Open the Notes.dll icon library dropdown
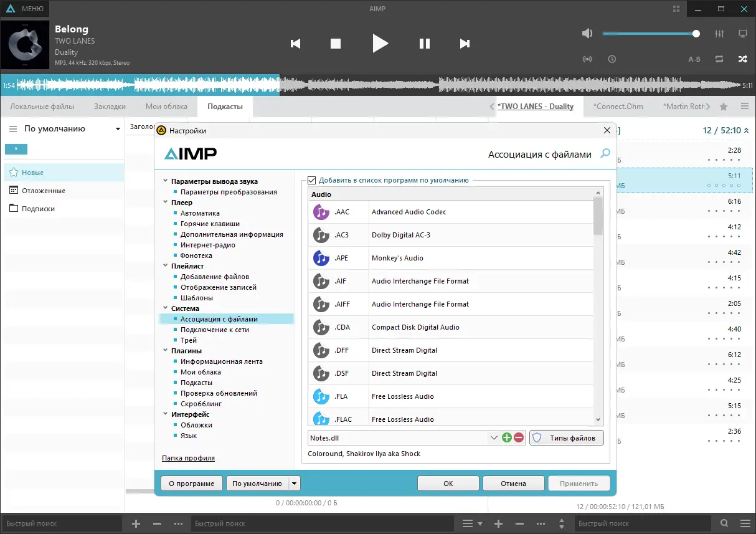756x534 pixels. pos(494,438)
